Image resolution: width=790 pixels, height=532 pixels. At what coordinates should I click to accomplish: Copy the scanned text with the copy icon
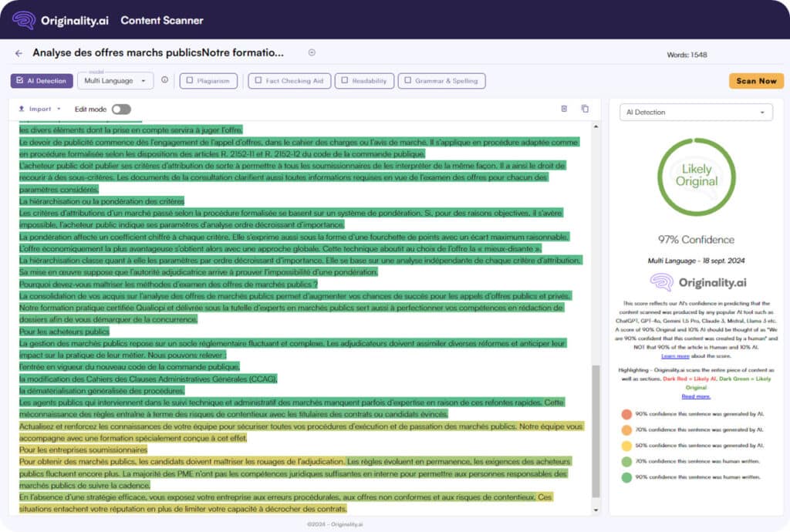pos(585,109)
